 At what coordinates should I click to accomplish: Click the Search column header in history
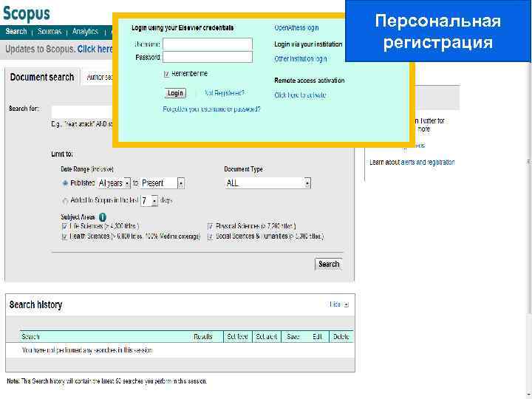pyautogui.click(x=30, y=337)
